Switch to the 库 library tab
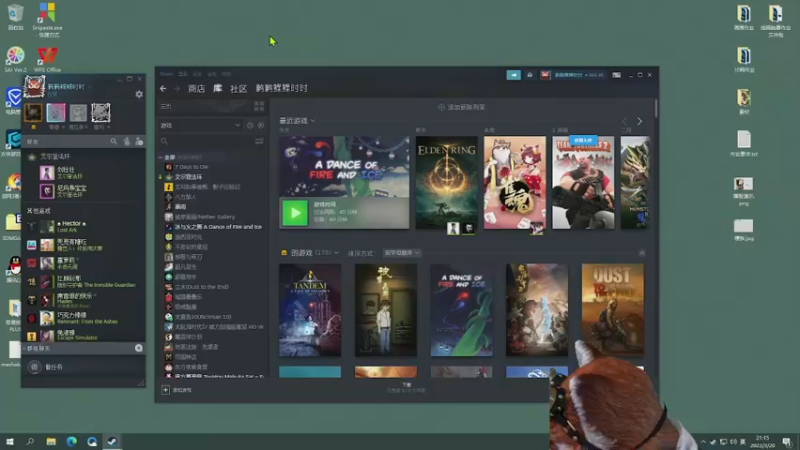 pyautogui.click(x=217, y=88)
